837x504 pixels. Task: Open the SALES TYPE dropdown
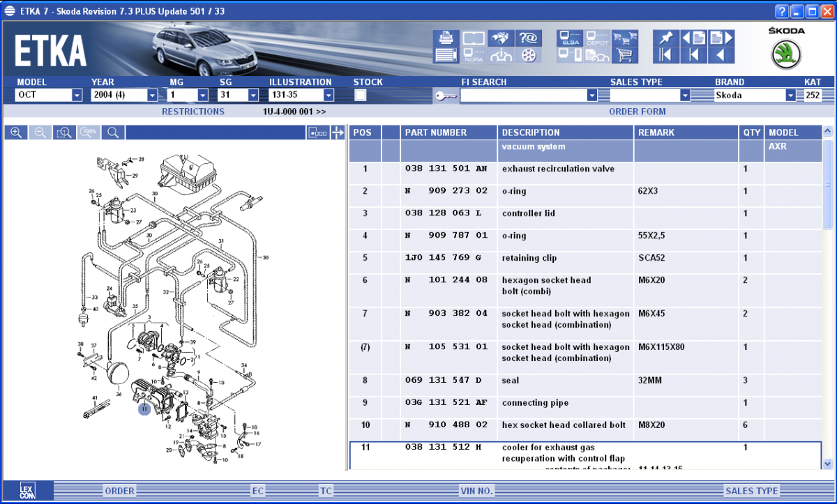[685, 96]
